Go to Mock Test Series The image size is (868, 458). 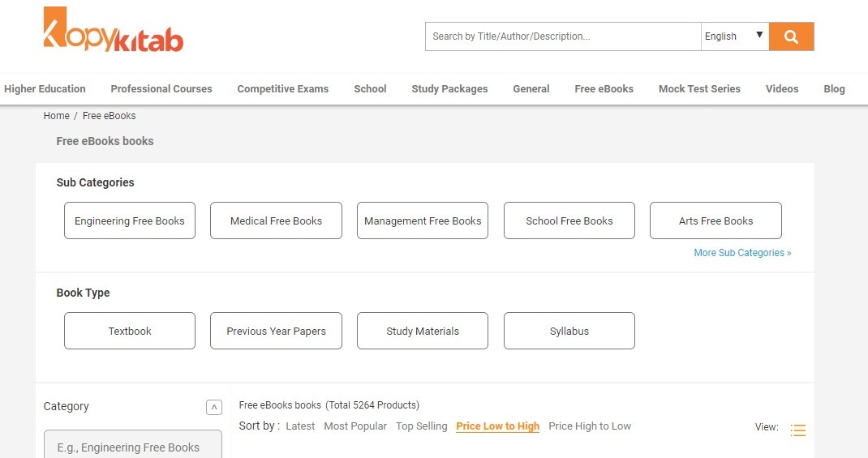(698, 89)
